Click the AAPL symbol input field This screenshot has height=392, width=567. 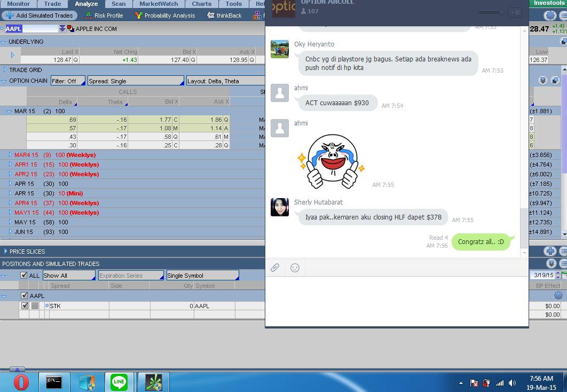31,28
